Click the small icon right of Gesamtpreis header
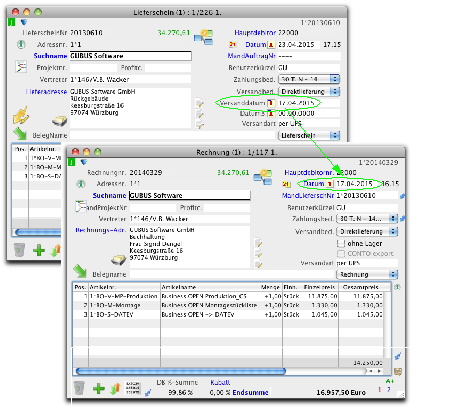This screenshot has width=455, height=410. (397, 287)
